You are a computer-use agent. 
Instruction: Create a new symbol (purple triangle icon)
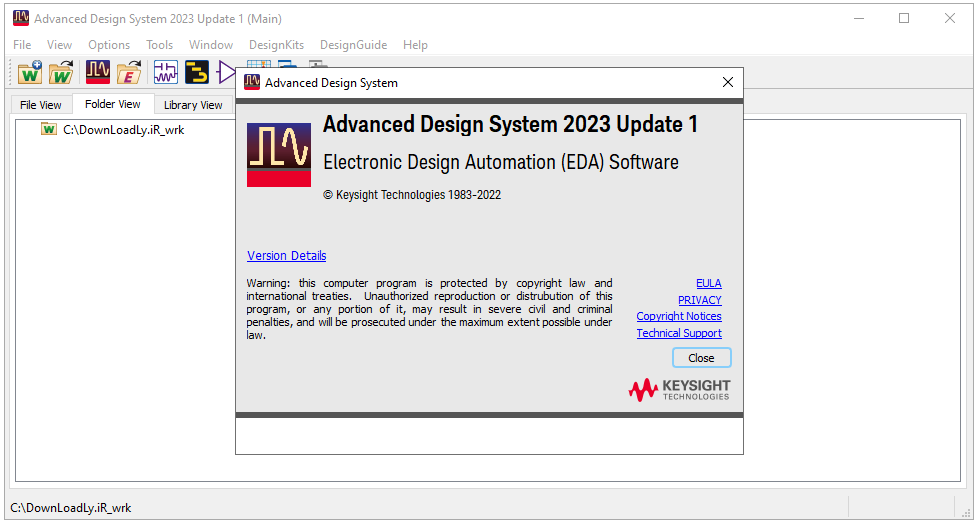[225, 72]
